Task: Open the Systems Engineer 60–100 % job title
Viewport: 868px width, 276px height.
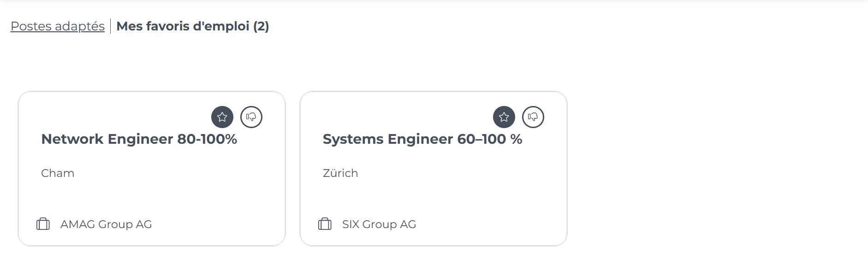Action: click(422, 139)
